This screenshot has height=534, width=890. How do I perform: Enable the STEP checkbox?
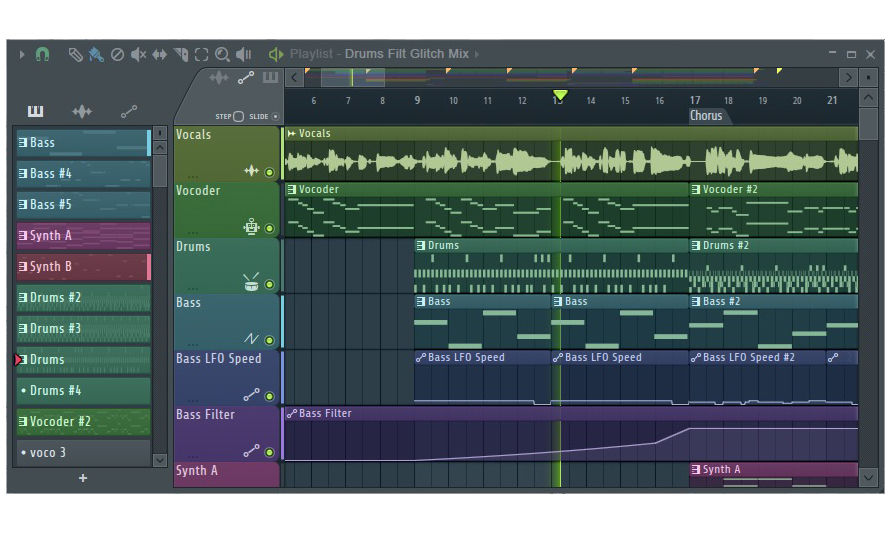[x=238, y=116]
